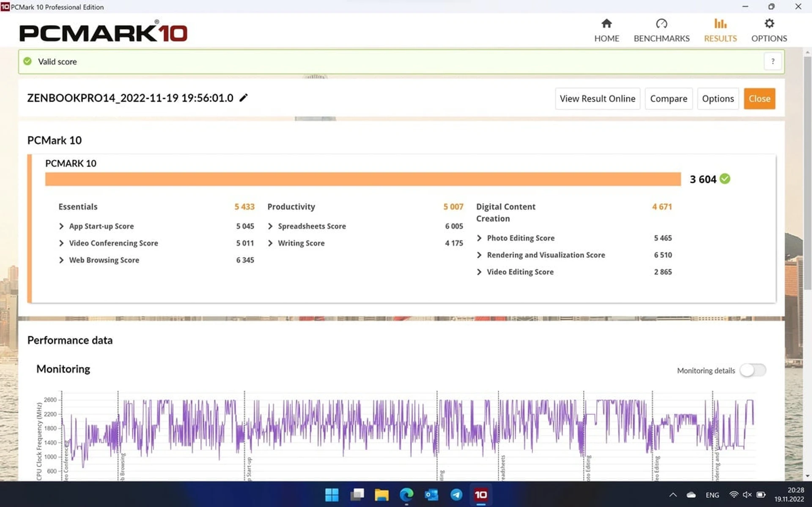Screen dimensions: 812x507
Task: Expand Photo Editing Score
Action: point(479,238)
